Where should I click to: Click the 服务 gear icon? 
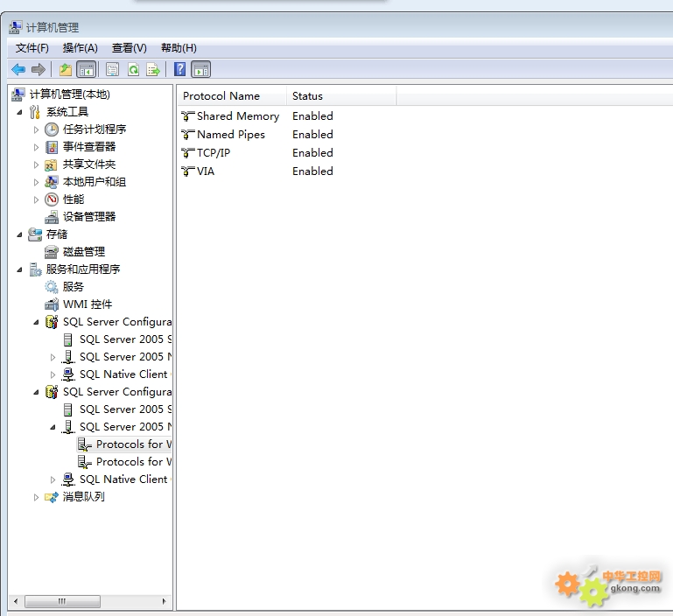[52, 287]
